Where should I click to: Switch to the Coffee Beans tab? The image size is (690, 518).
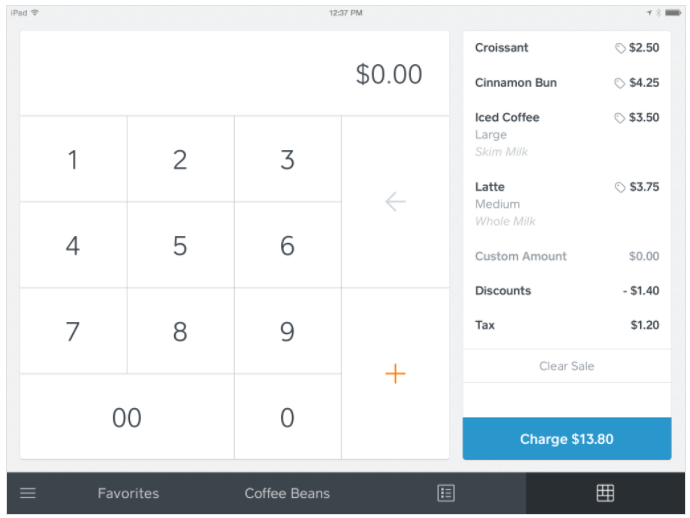287,493
